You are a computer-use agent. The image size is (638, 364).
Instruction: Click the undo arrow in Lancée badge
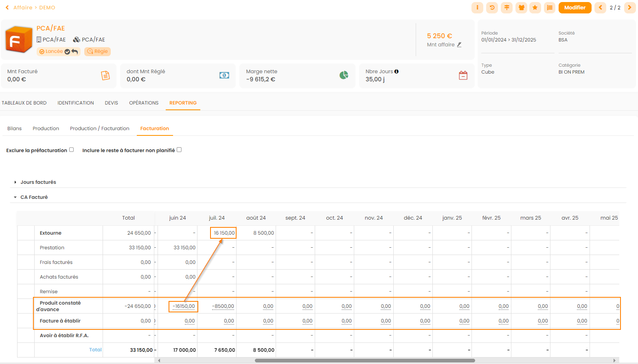coord(75,52)
